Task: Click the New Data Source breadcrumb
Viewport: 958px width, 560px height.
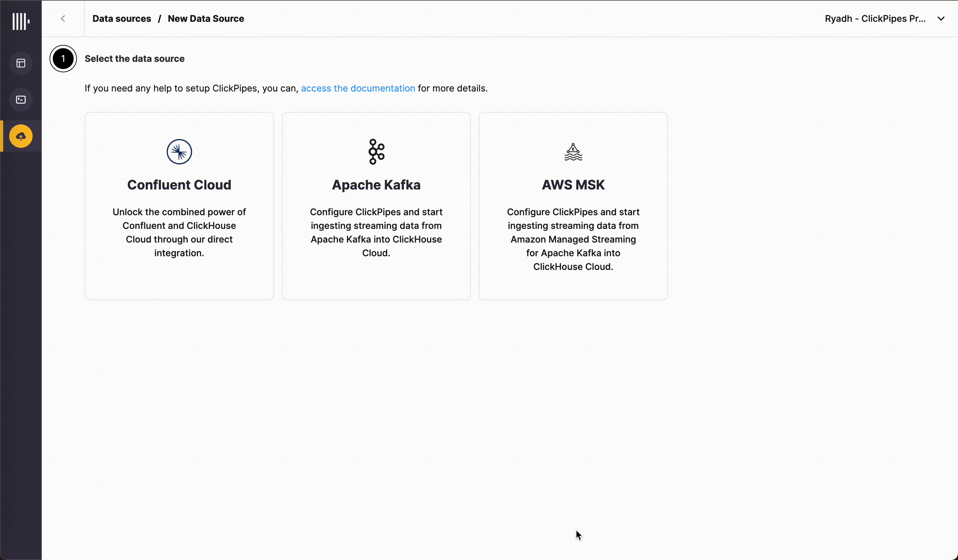Action: (x=206, y=19)
